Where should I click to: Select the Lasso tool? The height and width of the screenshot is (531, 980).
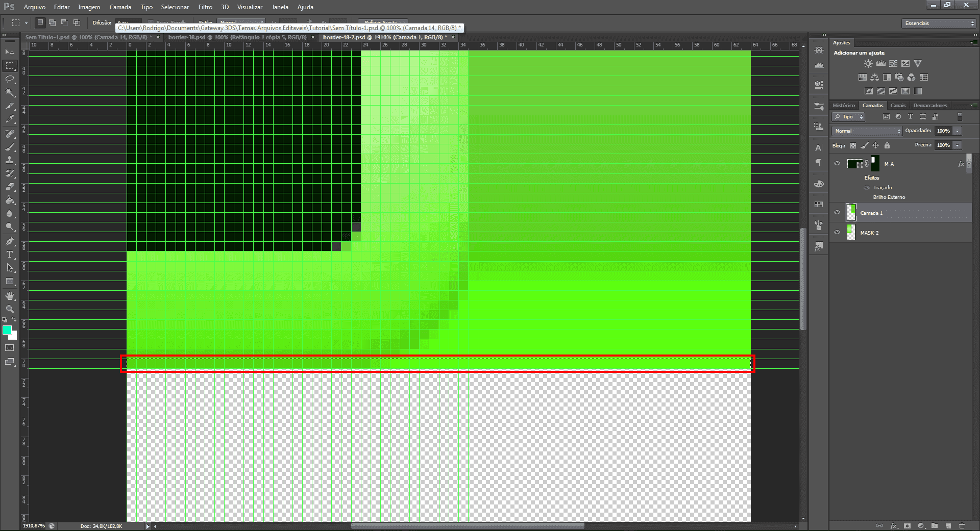[10, 79]
